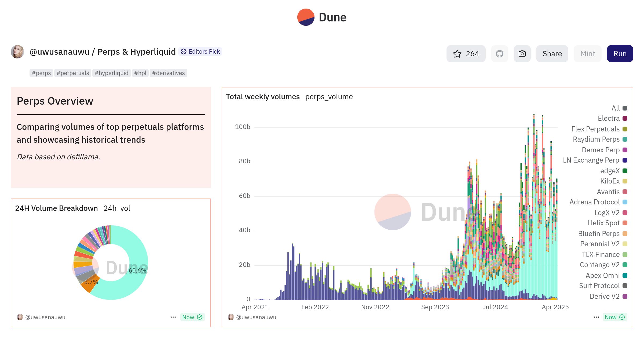The image size is (644, 338).
Task: Open the GitHub icon button
Action: tap(500, 54)
